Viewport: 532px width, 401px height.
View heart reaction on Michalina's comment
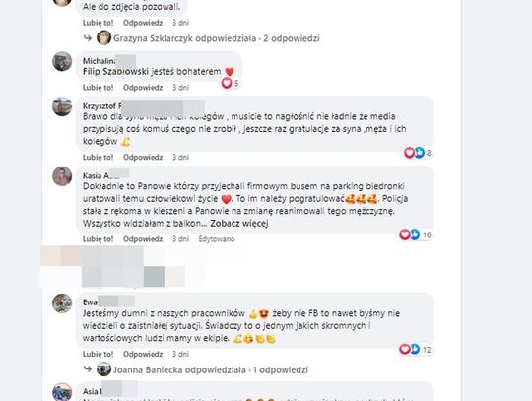tap(230, 83)
